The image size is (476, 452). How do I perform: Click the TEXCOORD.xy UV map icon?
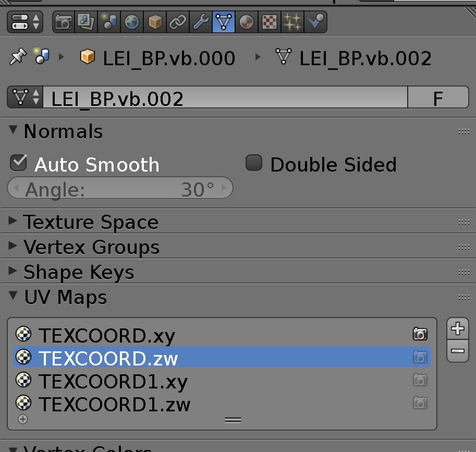23,334
